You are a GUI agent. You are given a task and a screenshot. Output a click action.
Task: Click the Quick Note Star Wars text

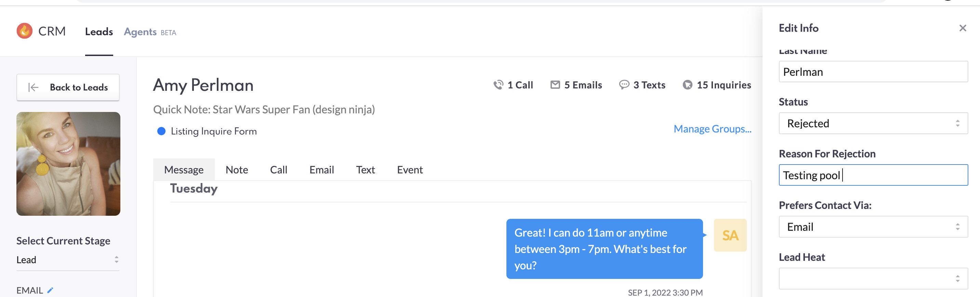[x=264, y=109]
